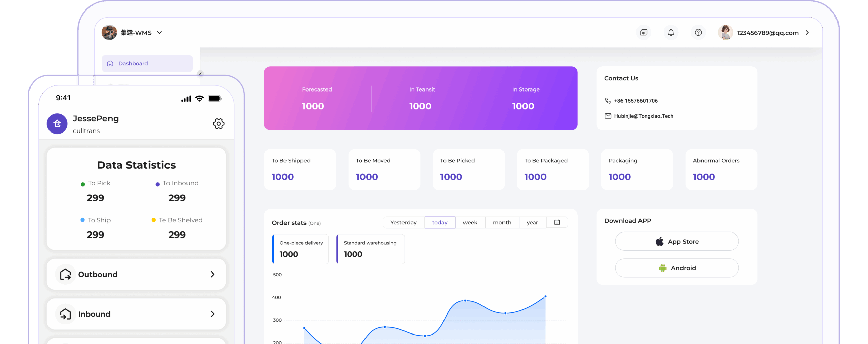Select the year time filter
The image size is (868, 344).
tap(532, 222)
